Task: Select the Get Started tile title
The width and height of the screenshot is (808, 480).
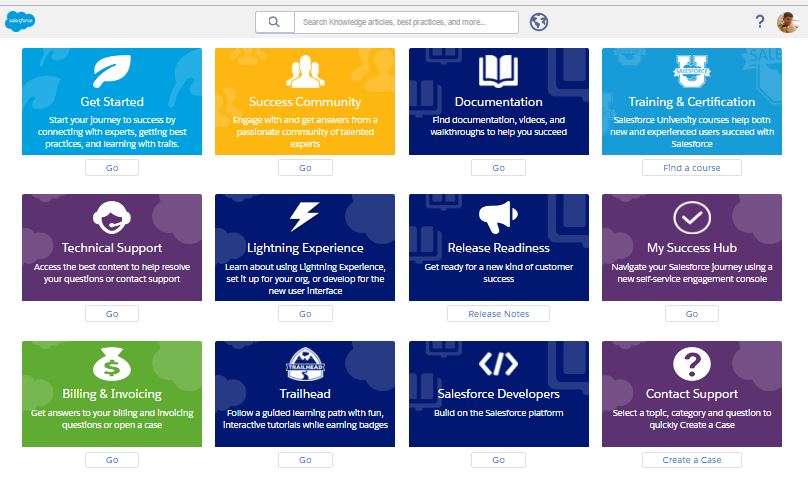Action: point(112,102)
